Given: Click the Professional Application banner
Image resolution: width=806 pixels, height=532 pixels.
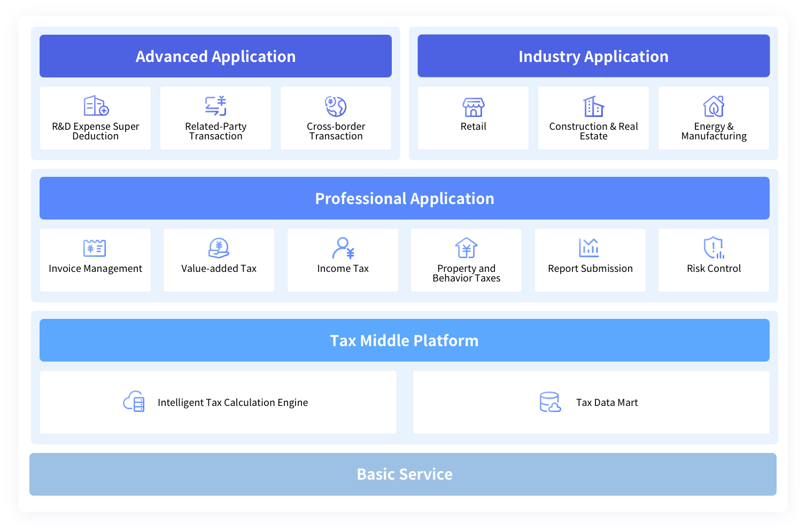Looking at the screenshot, I should pyautogui.click(x=404, y=198).
